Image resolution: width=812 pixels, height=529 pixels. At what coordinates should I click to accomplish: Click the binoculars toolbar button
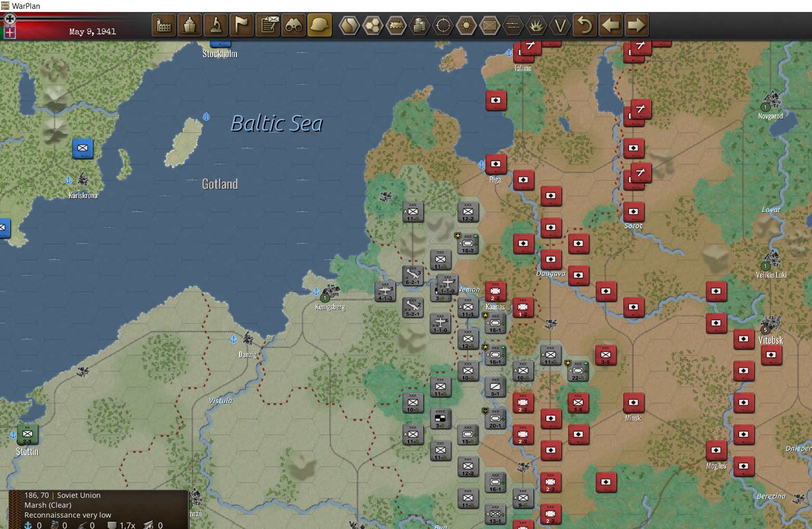pyautogui.click(x=294, y=25)
